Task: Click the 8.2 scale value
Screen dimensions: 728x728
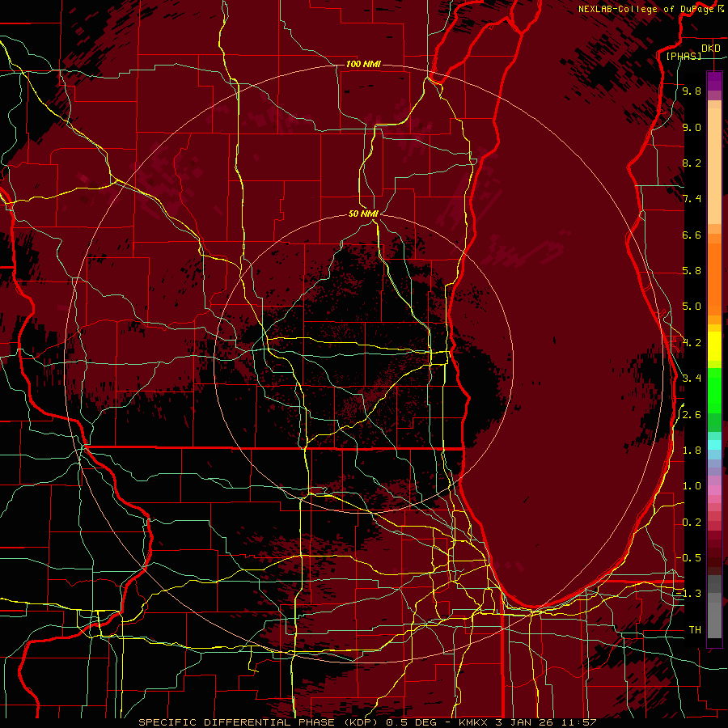Action: pos(692,163)
